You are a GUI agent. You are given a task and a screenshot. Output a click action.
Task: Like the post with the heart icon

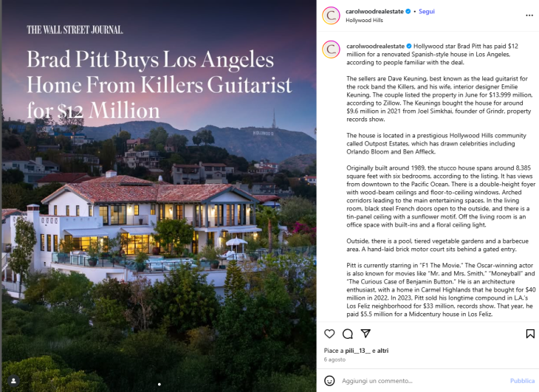(329, 334)
